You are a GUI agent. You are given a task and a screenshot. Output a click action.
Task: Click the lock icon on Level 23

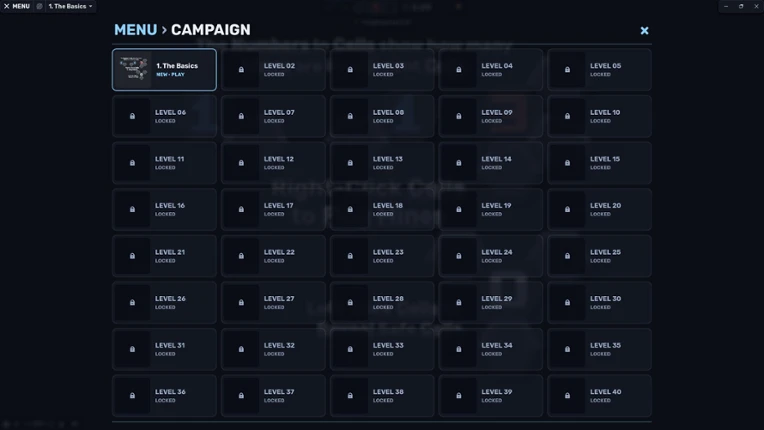[350, 256]
